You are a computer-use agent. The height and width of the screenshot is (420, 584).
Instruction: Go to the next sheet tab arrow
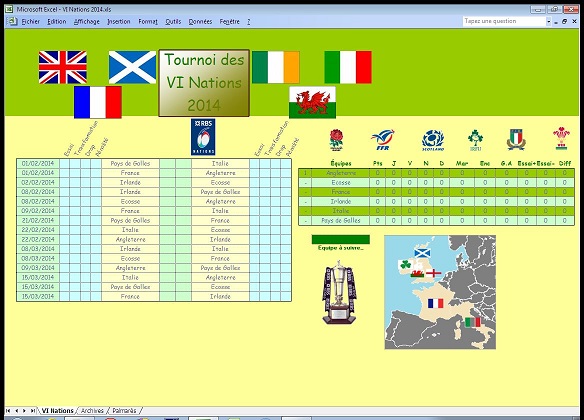pos(24,411)
